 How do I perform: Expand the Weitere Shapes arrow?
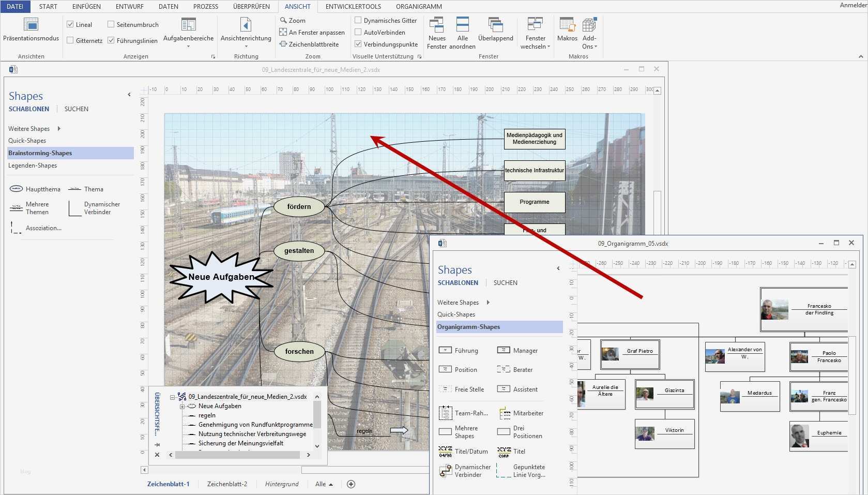coord(58,128)
